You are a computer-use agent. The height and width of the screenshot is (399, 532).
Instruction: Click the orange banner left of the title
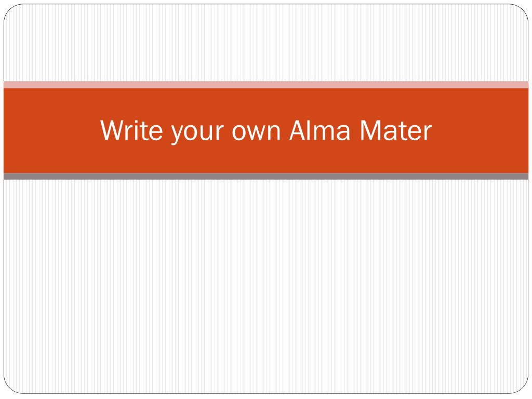click(51, 130)
